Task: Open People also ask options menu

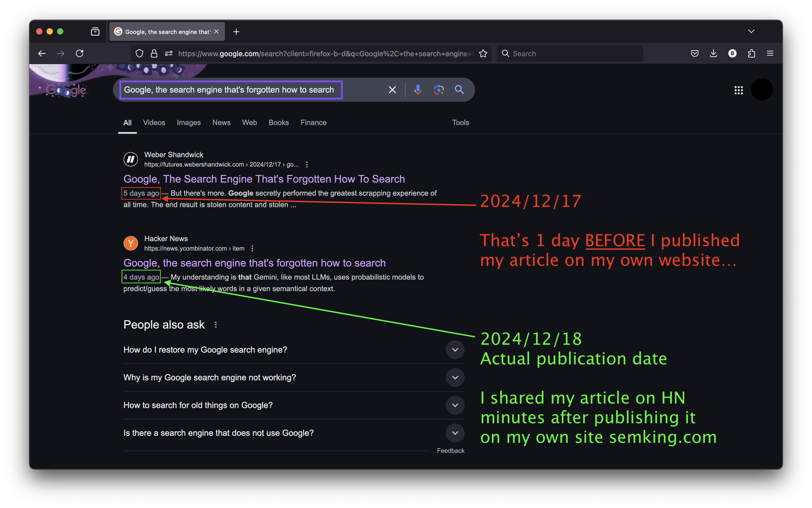Action: 216,325
